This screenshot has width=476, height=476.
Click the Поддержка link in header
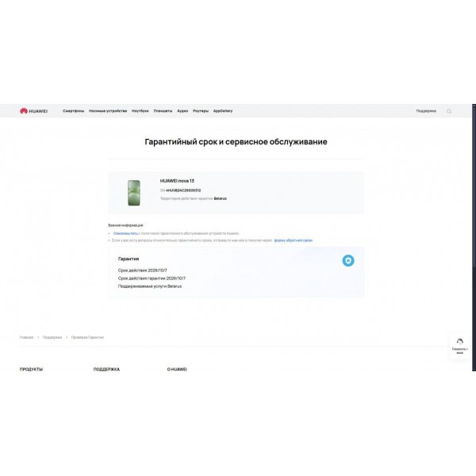coord(426,111)
